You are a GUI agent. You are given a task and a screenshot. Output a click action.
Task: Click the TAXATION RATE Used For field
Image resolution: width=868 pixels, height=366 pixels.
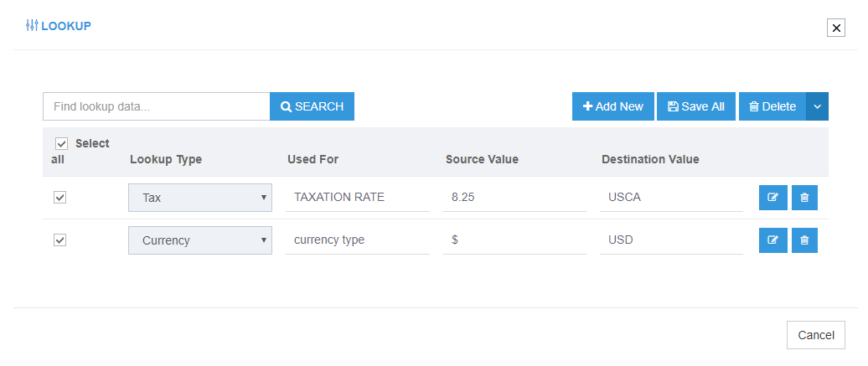coord(357,198)
